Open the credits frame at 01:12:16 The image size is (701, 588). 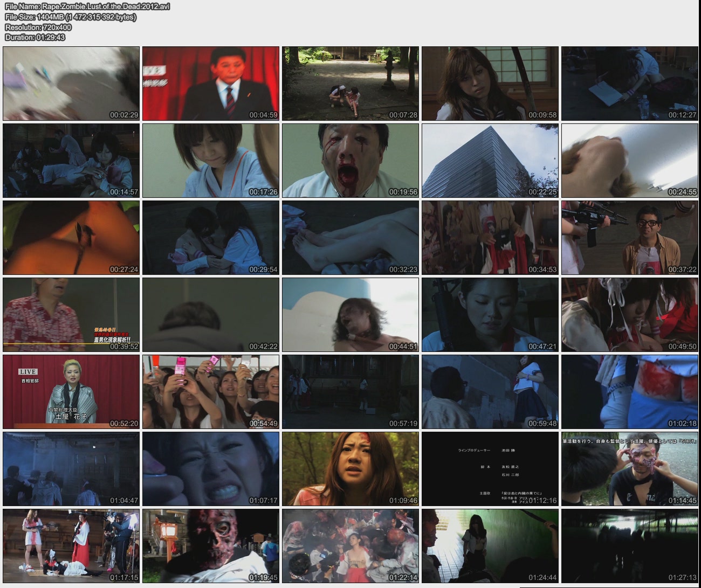[490, 469]
